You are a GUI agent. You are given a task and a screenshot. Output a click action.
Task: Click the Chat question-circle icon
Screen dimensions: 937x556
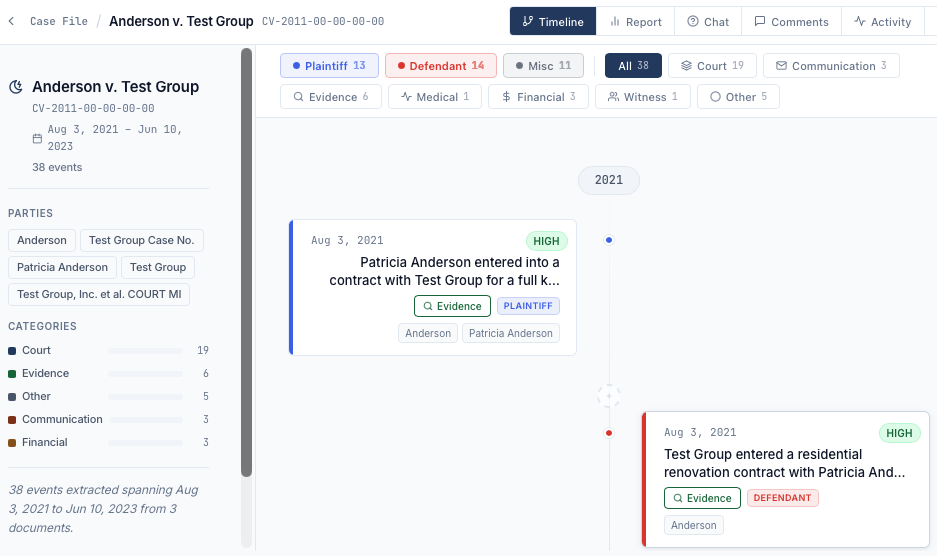coord(693,22)
